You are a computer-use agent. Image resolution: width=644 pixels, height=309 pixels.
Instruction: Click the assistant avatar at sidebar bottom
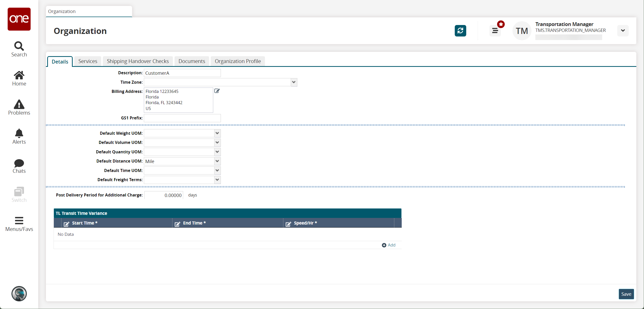[19, 294]
